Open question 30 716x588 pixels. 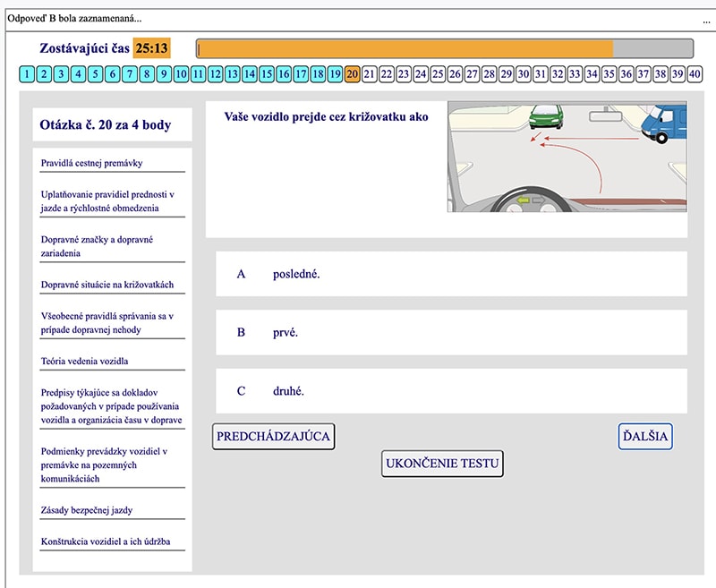[524, 74]
